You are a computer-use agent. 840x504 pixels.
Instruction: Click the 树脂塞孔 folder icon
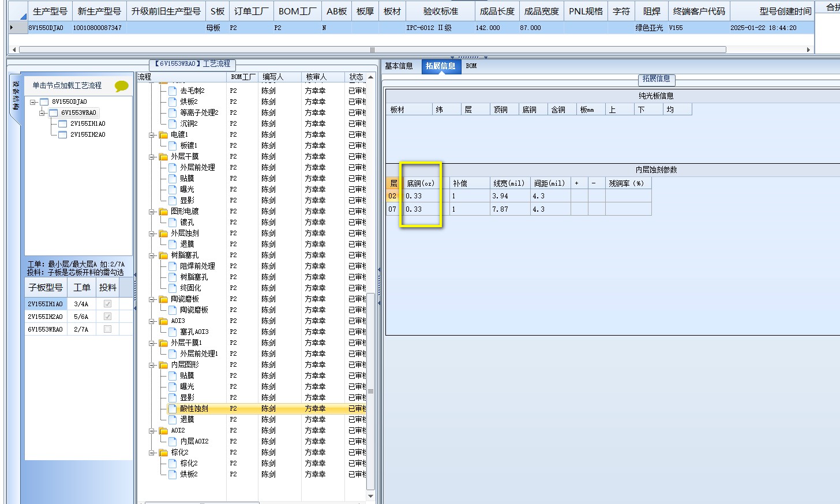[163, 255]
